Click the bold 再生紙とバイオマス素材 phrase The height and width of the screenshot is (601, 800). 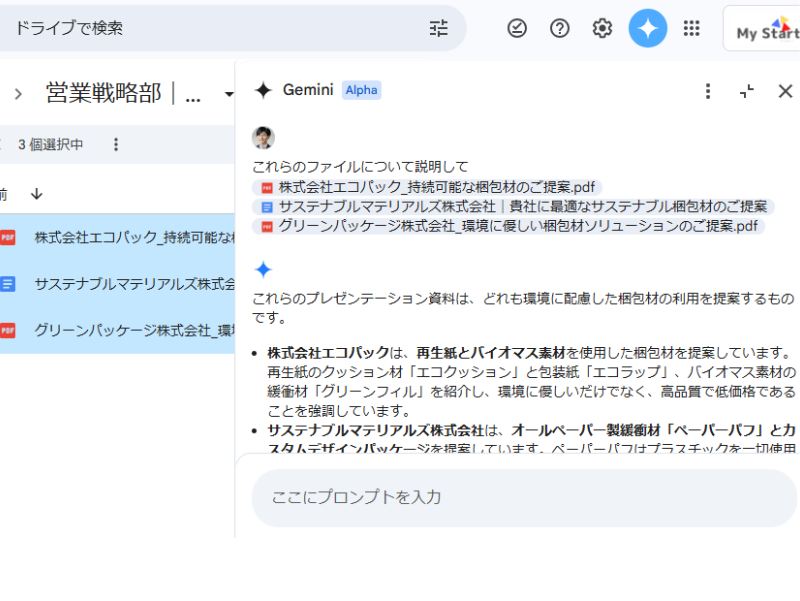click(491, 353)
